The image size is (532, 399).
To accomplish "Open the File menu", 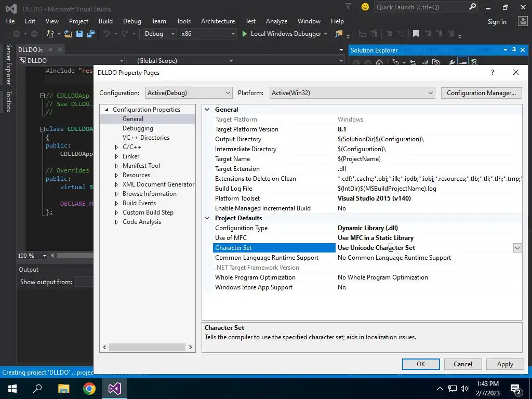I will (10, 21).
